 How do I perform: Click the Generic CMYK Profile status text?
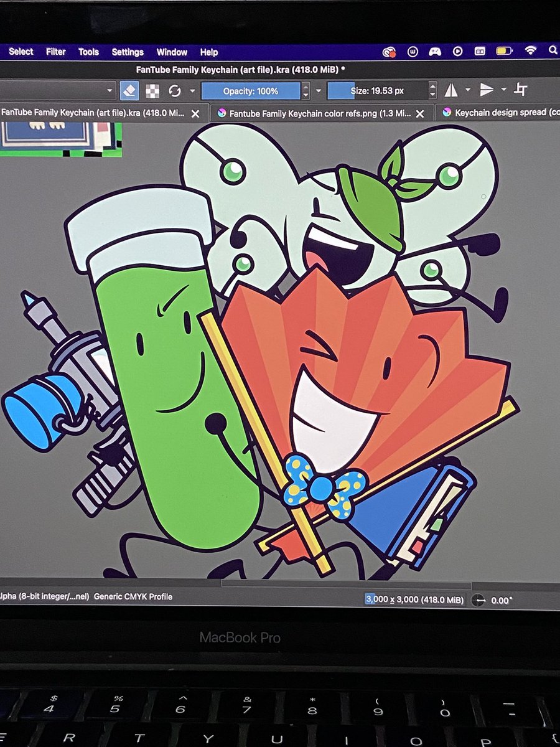pyautogui.click(x=133, y=596)
